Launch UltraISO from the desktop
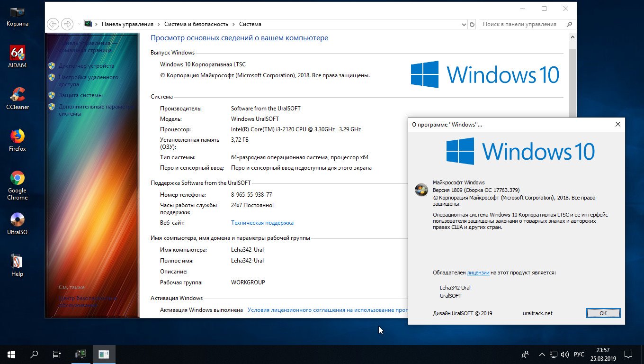Screen dimensions: 644x364 point(17,224)
